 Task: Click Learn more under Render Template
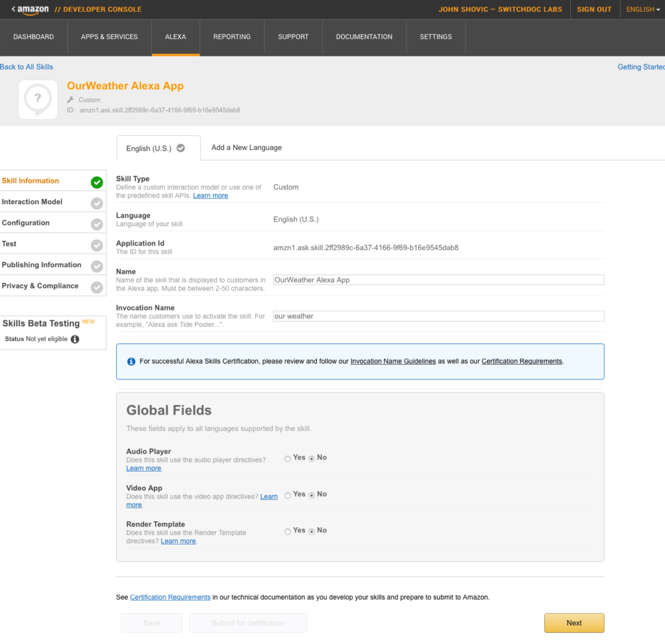[x=178, y=541]
